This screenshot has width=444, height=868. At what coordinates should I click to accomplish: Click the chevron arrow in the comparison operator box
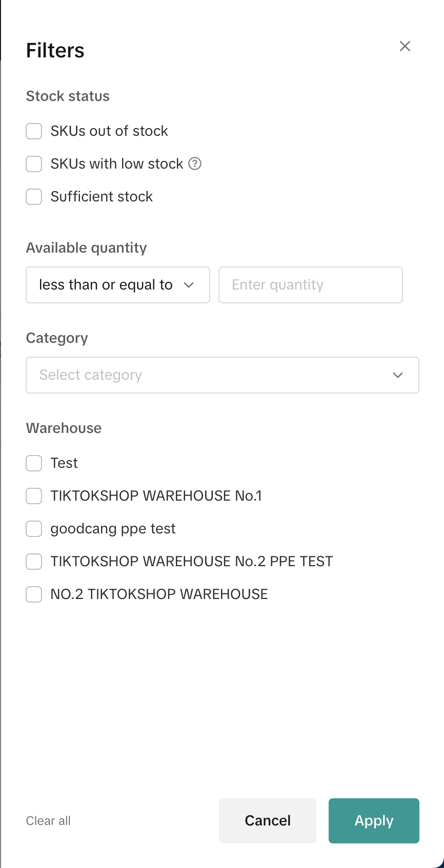(x=189, y=285)
